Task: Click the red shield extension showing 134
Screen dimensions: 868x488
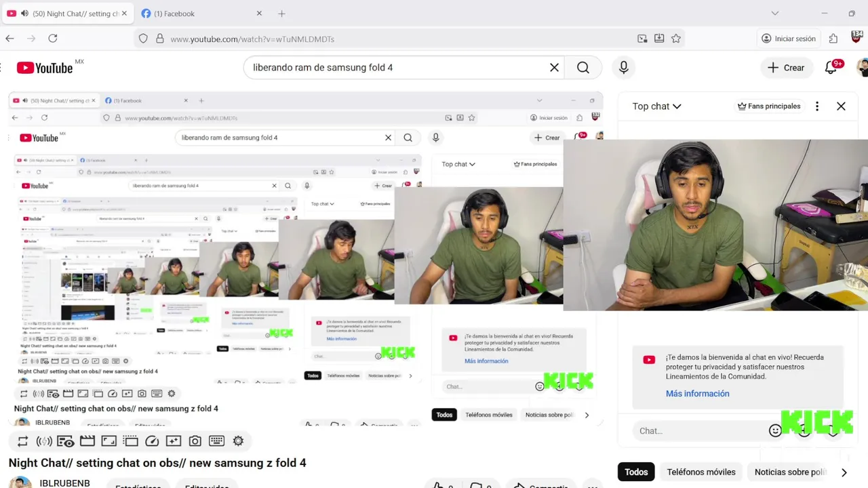Action: tap(856, 37)
